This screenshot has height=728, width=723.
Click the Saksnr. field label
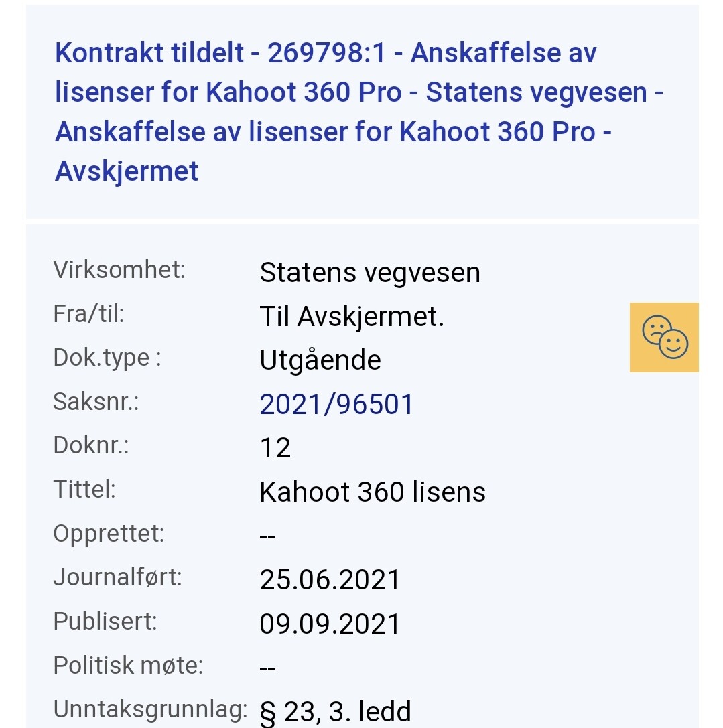tap(96, 402)
